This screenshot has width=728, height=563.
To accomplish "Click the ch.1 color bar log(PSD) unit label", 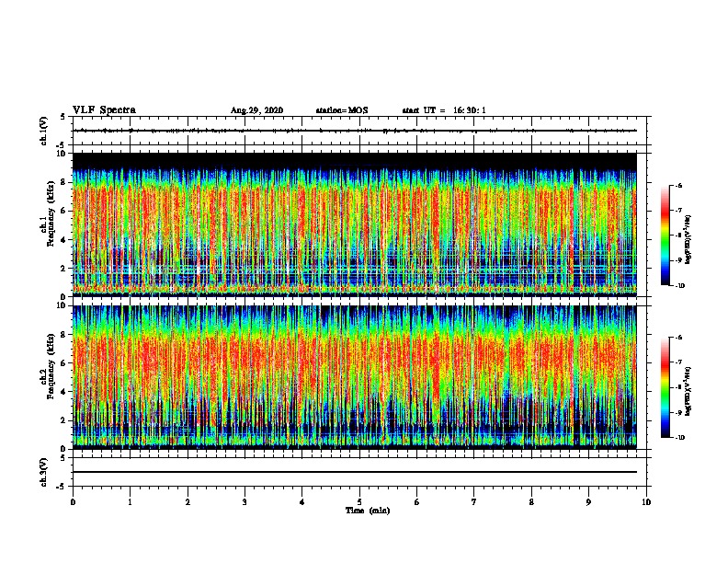I will click(x=688, y=239).
